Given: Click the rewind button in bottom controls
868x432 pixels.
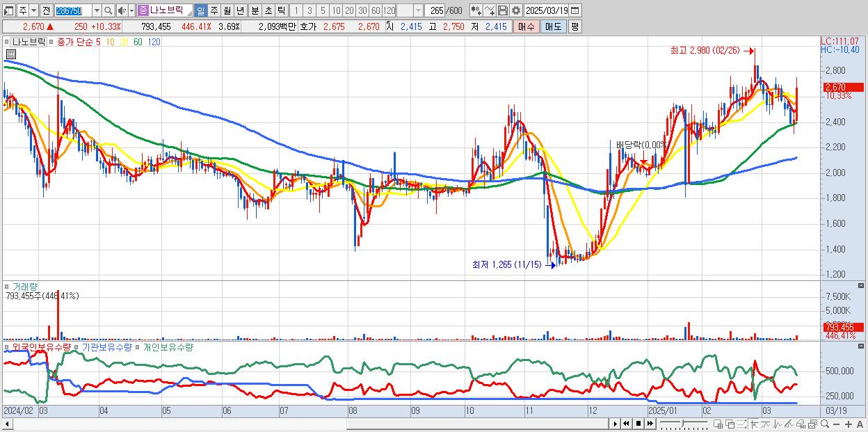Looking at the screenshot, I should click(x=626, y=424).
